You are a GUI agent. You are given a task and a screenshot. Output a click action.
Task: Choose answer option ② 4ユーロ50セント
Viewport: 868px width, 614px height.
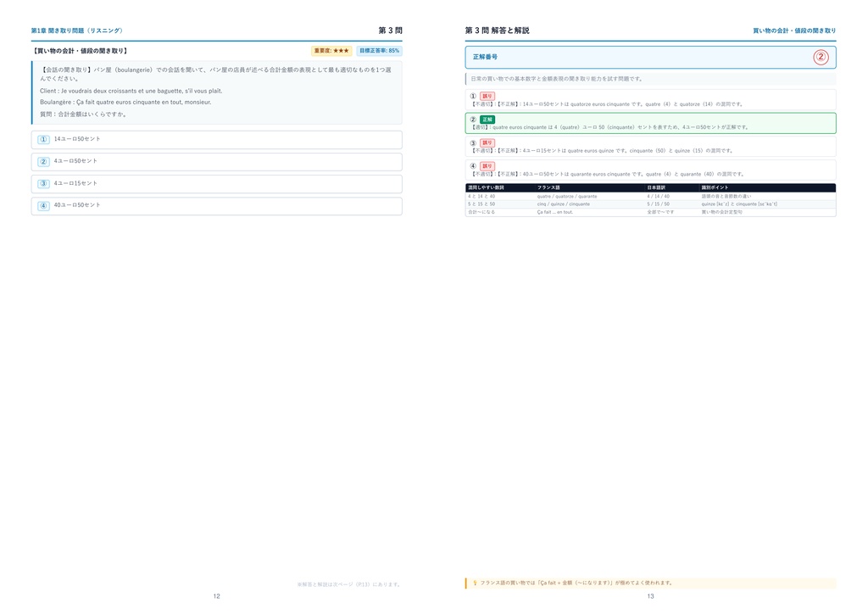(x=216, y=162)
